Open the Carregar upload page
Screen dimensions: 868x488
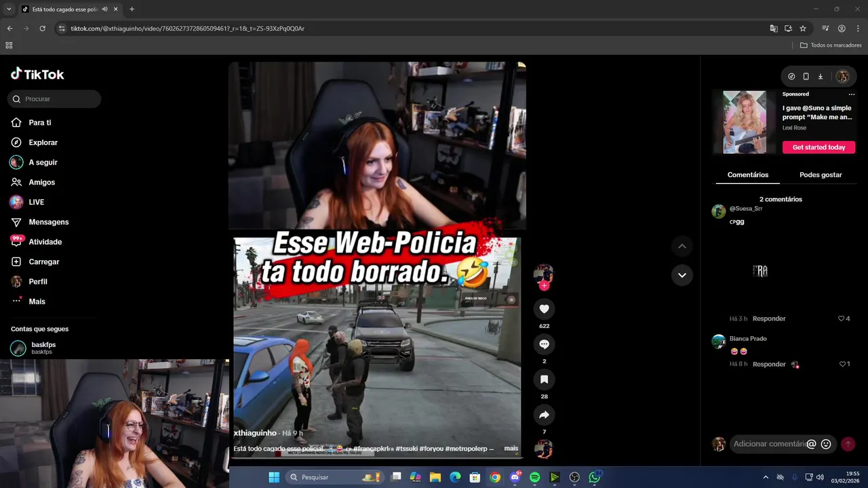[x=43, y=262]
